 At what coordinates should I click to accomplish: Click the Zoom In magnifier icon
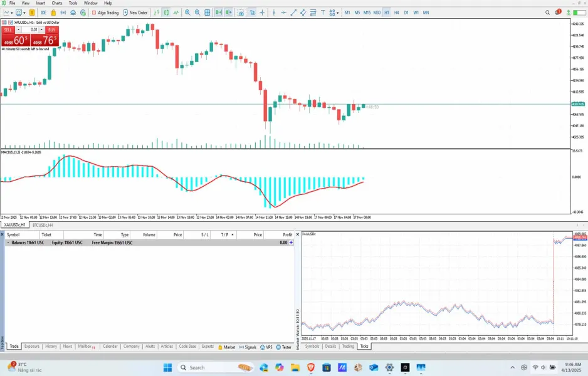187,13
